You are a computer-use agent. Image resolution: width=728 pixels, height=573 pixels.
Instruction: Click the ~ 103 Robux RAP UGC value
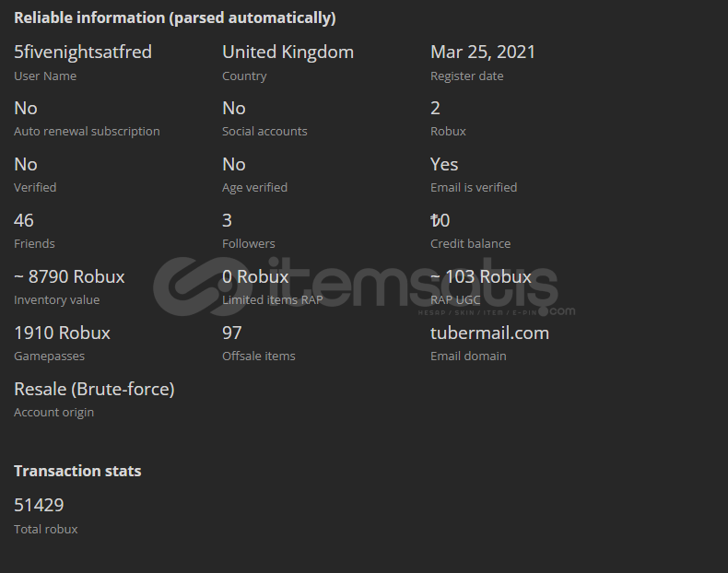481,276
